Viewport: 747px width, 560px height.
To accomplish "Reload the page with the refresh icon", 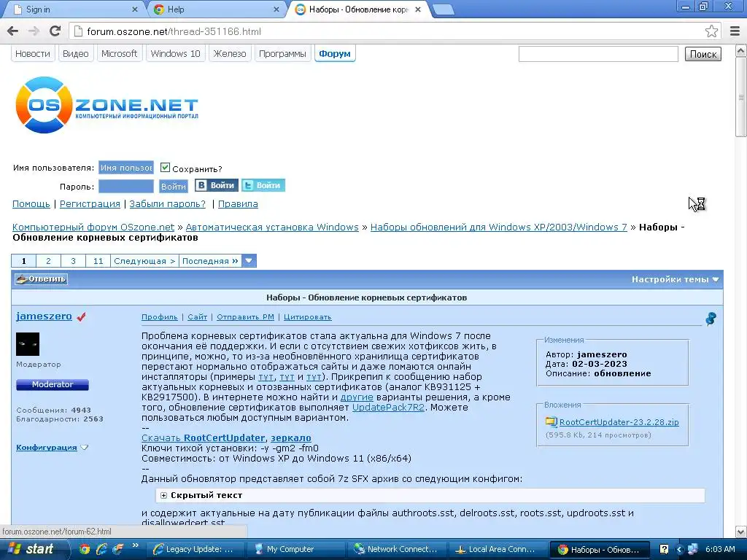I will 55,31.
